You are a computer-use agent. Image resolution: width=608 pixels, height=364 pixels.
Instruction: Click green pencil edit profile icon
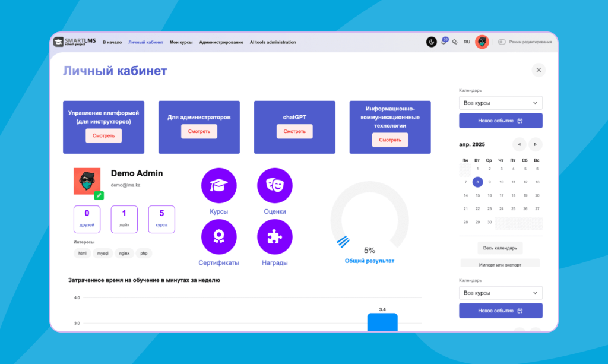click(x=99, y=195)
